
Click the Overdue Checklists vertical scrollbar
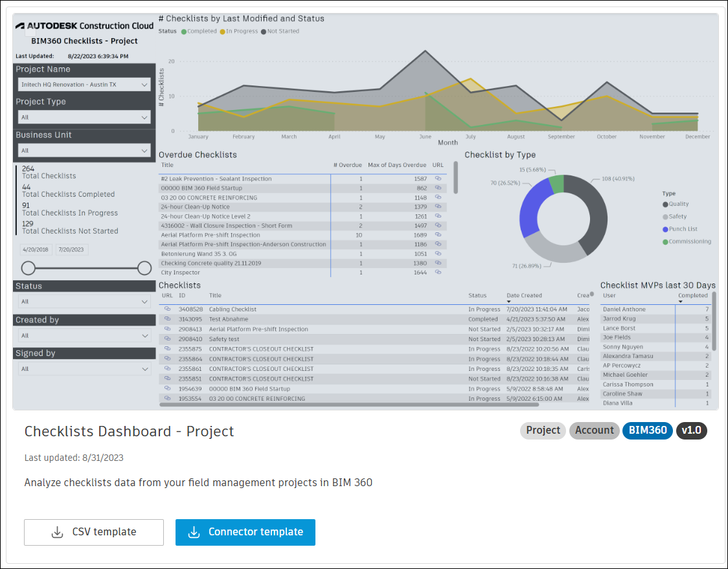point(455,177)
